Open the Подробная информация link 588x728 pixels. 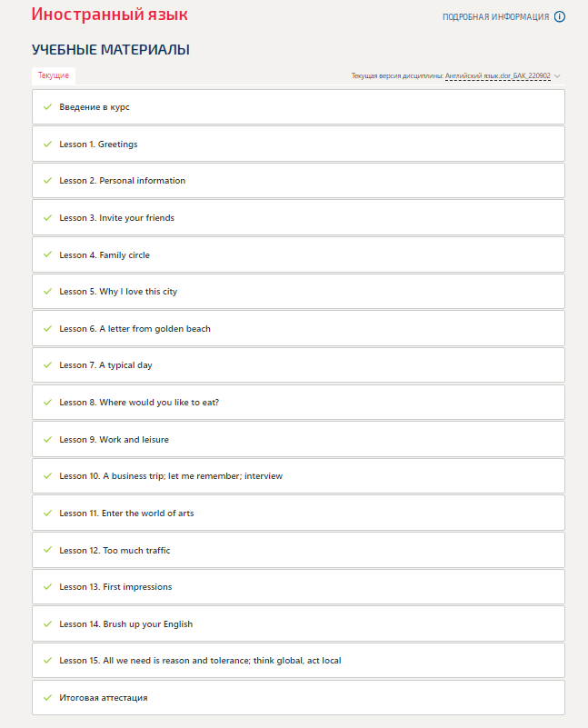[x=495, y=17]
